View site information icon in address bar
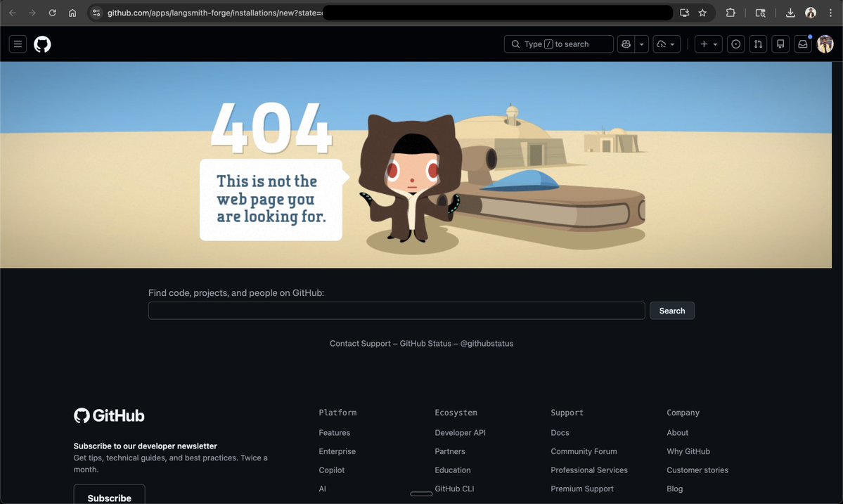Viewport: 843px width, 504px height. (x=96, y=13)
